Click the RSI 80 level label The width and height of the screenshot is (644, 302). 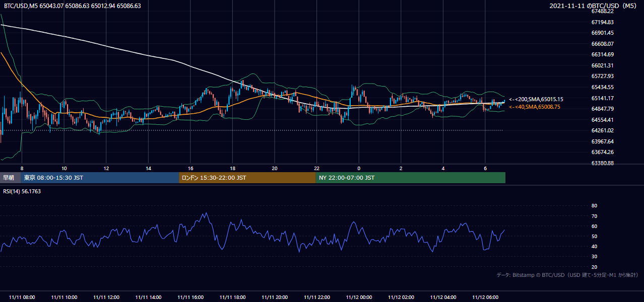coord(594,206)
